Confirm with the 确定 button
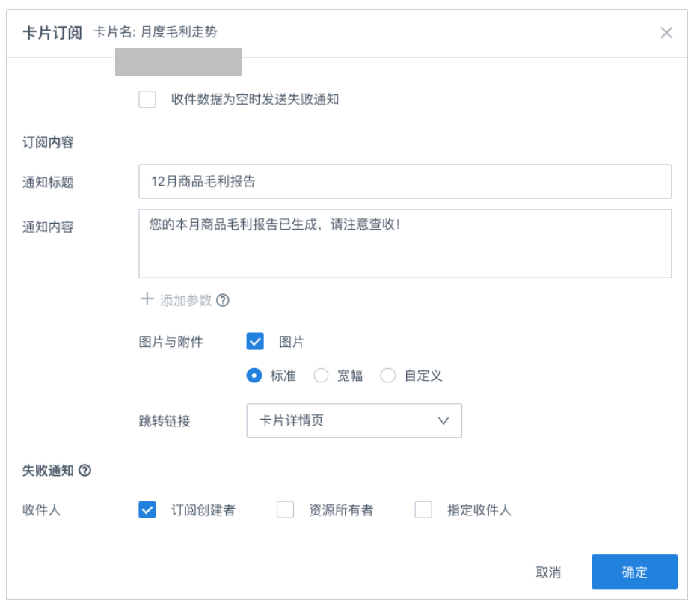Screen dimensions: 700x609 634,572
